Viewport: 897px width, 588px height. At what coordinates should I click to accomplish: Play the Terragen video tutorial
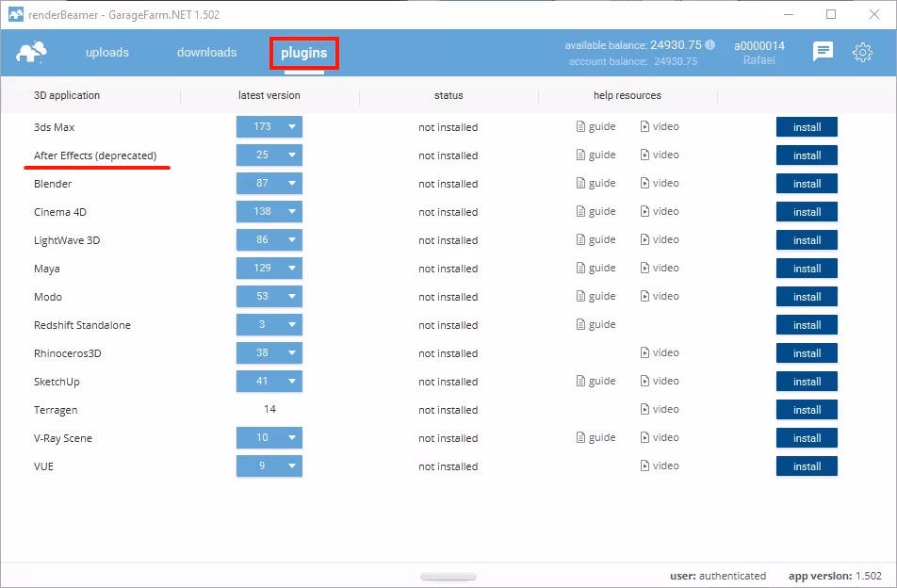tap(660, 409)
